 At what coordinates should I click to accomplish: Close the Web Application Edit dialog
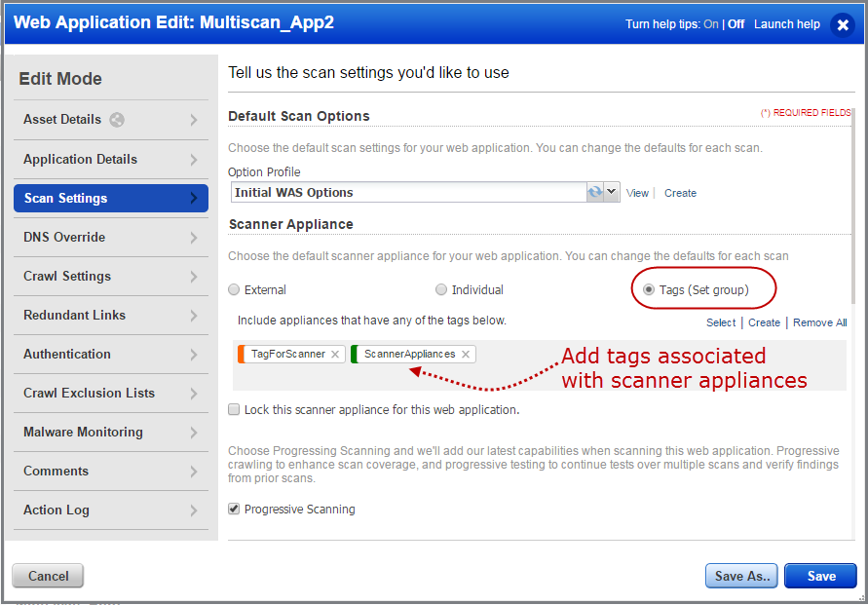[843, 25]
